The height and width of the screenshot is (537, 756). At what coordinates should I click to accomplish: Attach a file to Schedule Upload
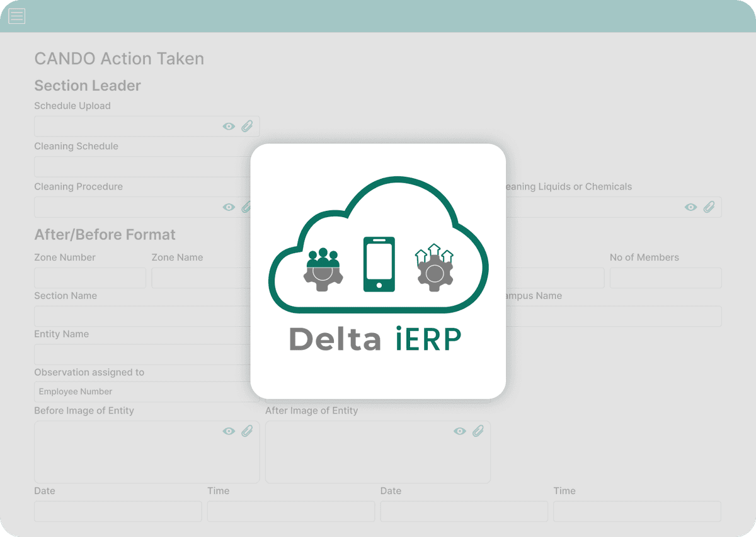click(247, 127)
